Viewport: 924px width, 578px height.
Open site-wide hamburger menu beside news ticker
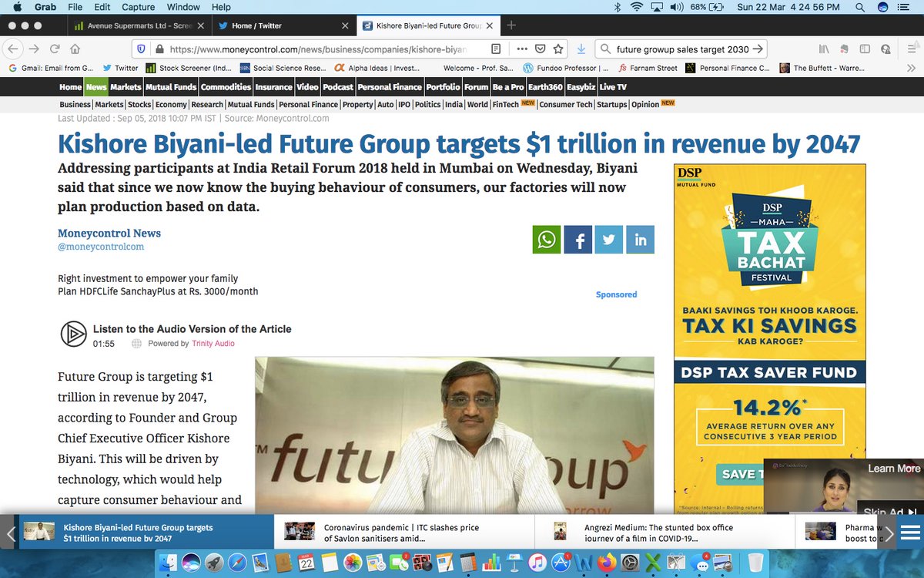(x=910, y=533)
